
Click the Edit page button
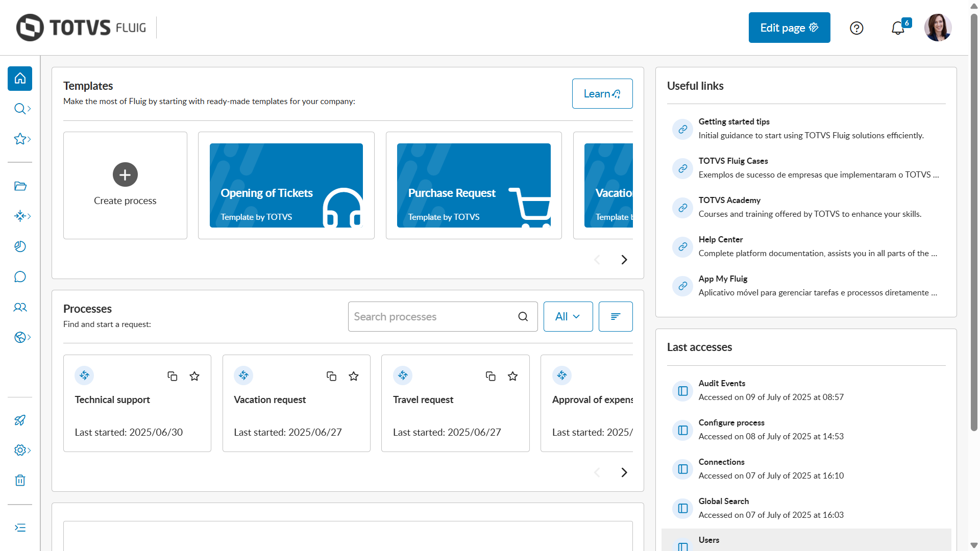click(789, 28)
